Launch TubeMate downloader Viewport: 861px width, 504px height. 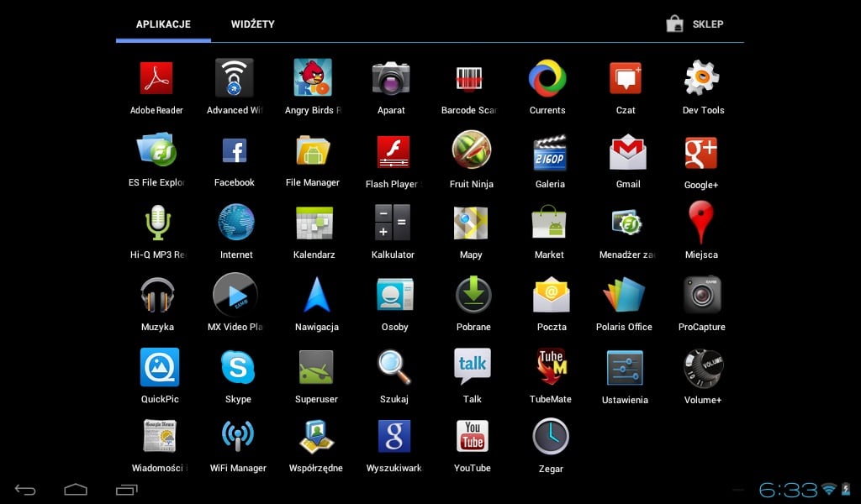click(551, 367)
